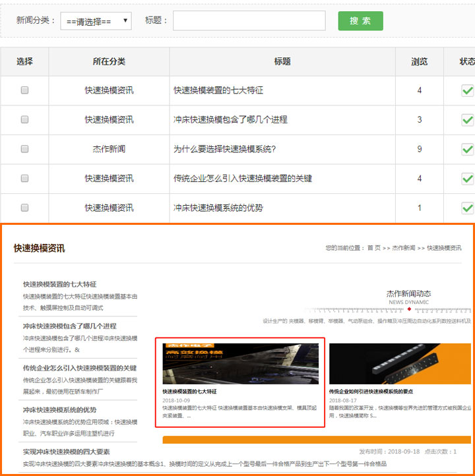Screen dimensions: 475x476
Task: Open news list item 快速换模装置的七大特征
Action: point(60,284)
